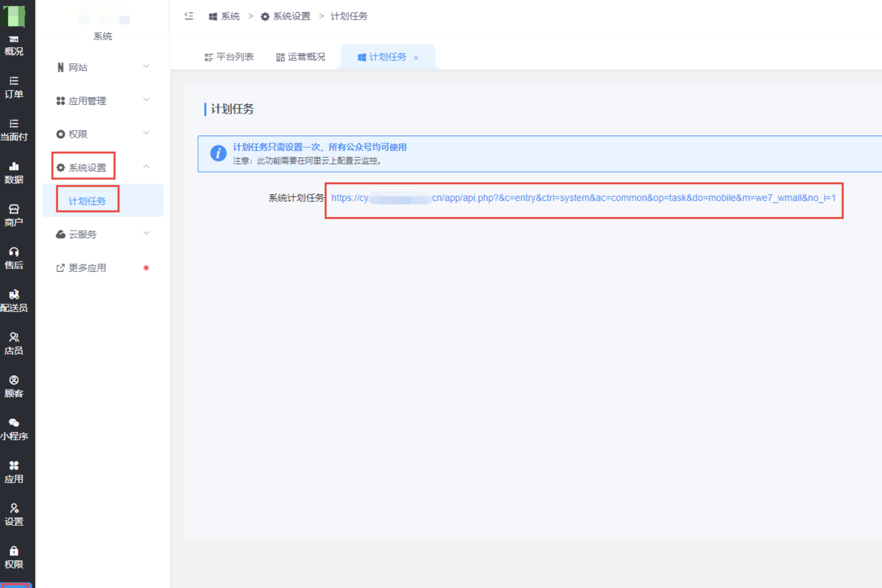The height and width of the screenshot is (588, 882).
Task: Select the 权限 item in system panel
Action: (103, 134)
